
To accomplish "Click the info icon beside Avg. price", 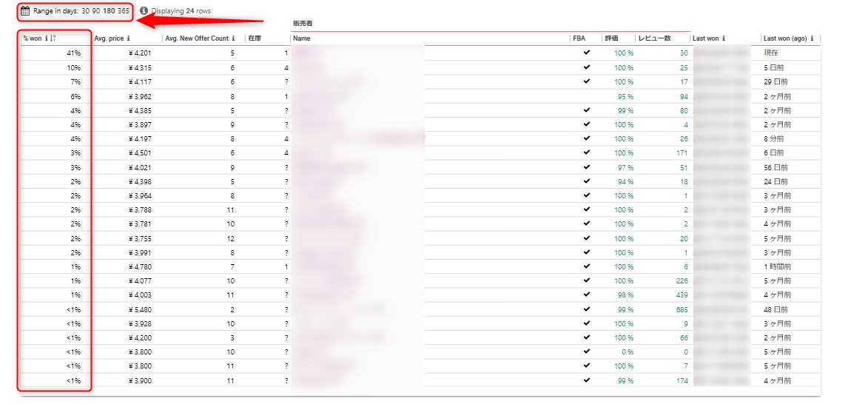I will coord(128,38).
